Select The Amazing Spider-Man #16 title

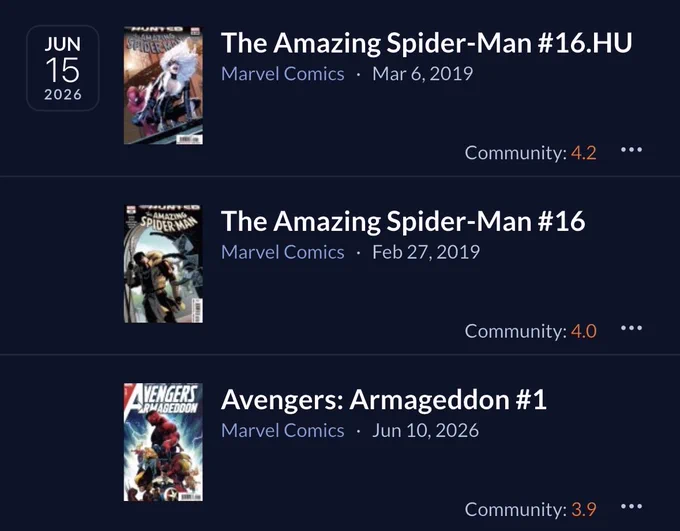coord(403,221)
